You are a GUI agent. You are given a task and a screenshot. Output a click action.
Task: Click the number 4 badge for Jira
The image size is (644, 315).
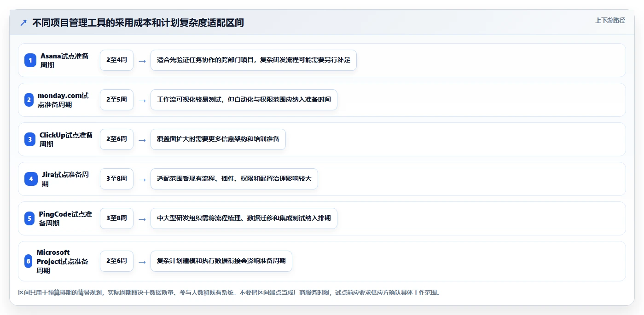(x=31, y=179)
